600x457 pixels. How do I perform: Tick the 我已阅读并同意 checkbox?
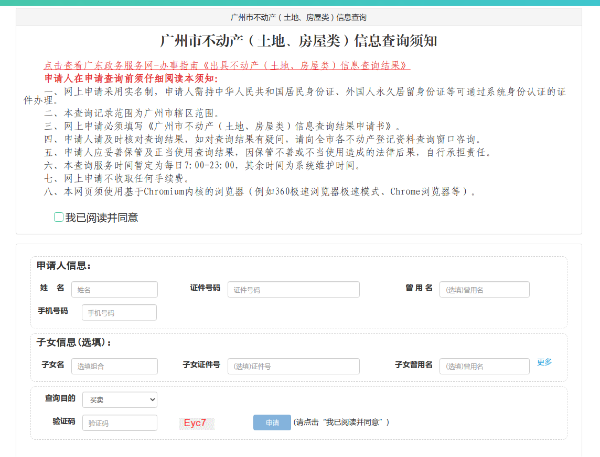pos(59,217)
